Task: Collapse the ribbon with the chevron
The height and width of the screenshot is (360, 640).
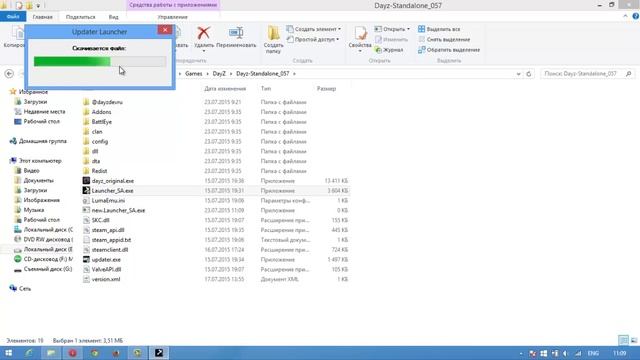Action: (625, 16)
